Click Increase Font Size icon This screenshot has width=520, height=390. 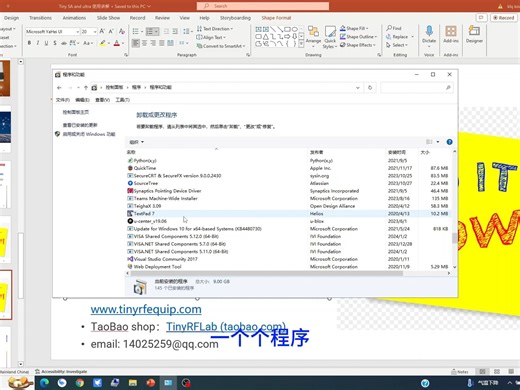pyautogui.click(x=102, y=31)
